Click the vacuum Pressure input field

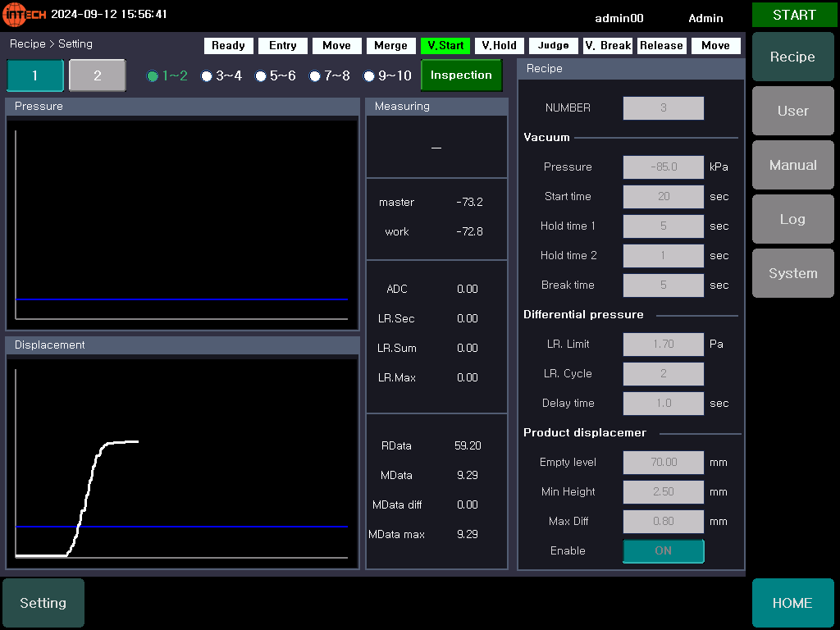[663, 167]
